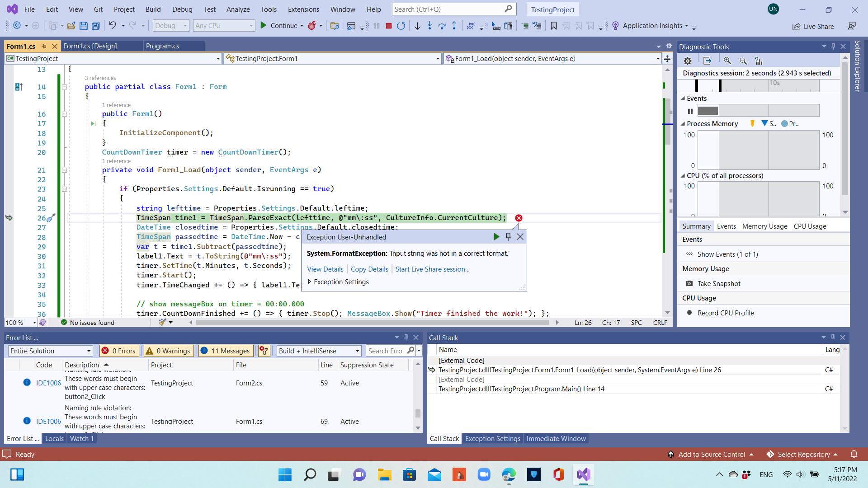Click the Step Into icon
This screenshot has width=868, height=488.
[429, 26]
